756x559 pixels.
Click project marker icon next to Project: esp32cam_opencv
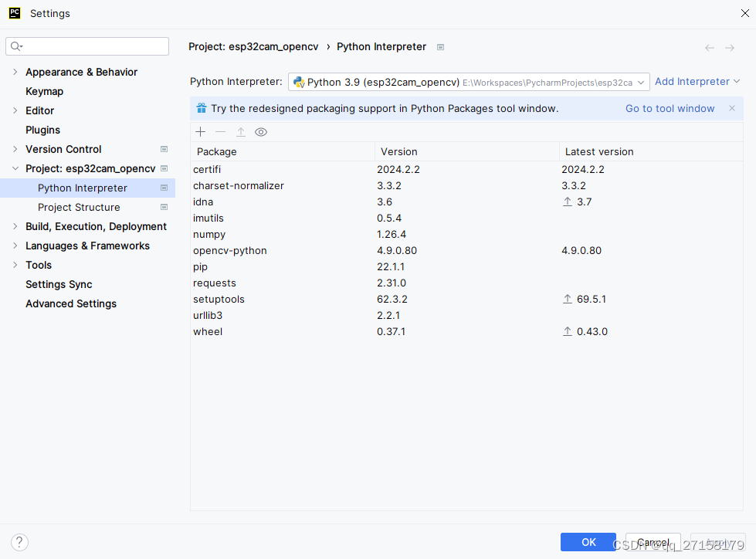[x=164, y=168]
